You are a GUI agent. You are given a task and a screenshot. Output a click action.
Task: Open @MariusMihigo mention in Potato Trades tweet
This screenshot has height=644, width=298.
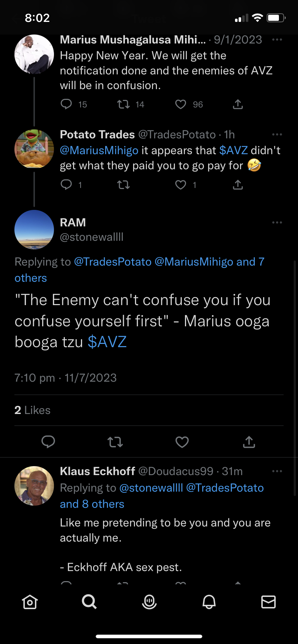99,150
